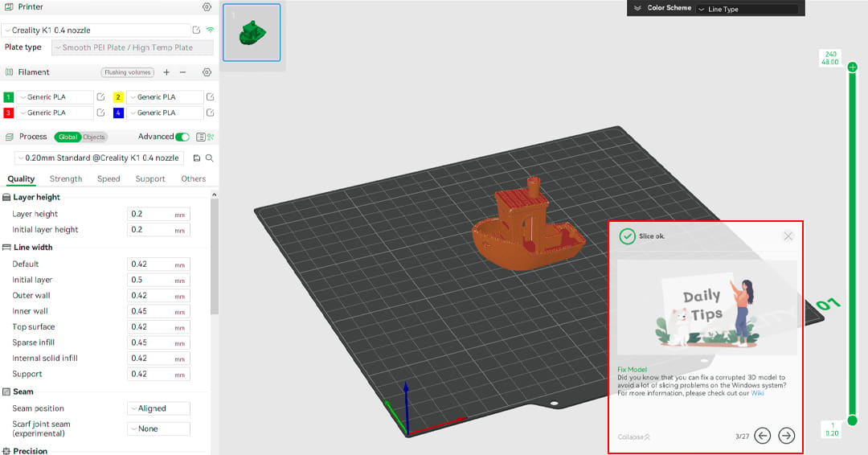Open filament 1 Generic PLA dropdown

(x=55, y=96)
